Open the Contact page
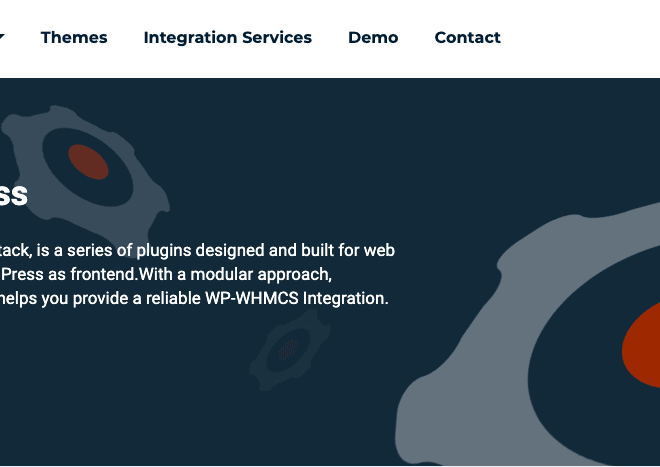Viewport: 660px width, 467px height. click(x=467, y=37)
